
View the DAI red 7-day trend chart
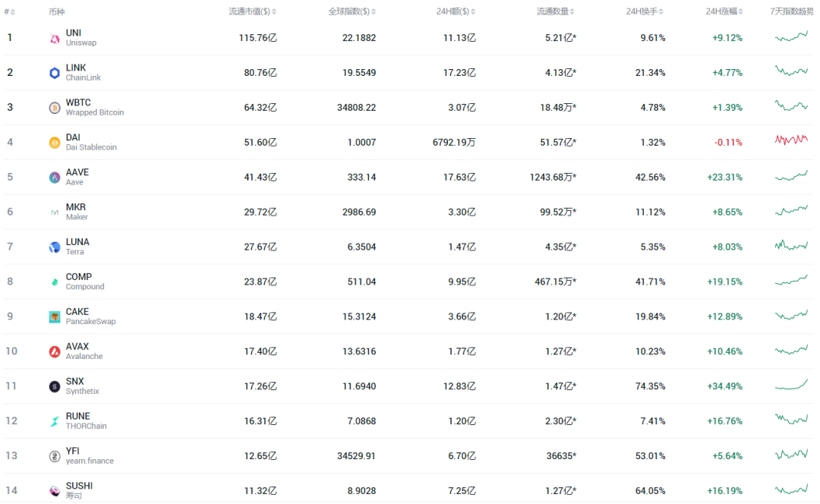tap(791, 140)
